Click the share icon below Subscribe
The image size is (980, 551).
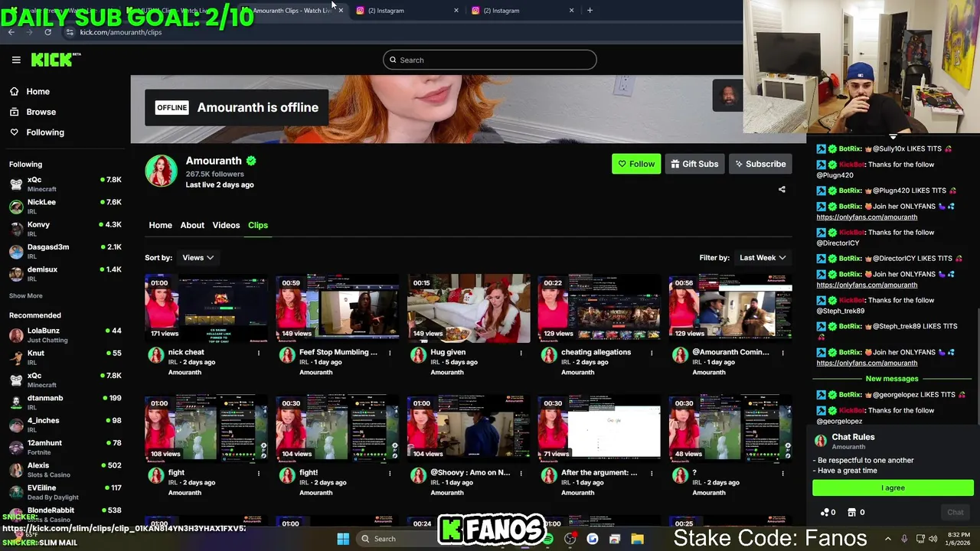click(782, 189)
